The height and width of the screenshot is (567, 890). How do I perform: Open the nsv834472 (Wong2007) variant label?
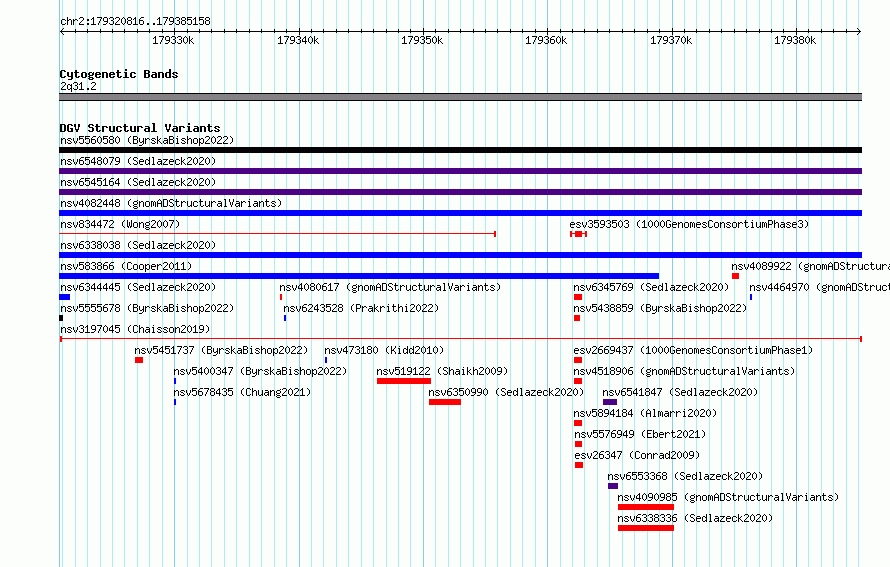click(x=120, y=224)
